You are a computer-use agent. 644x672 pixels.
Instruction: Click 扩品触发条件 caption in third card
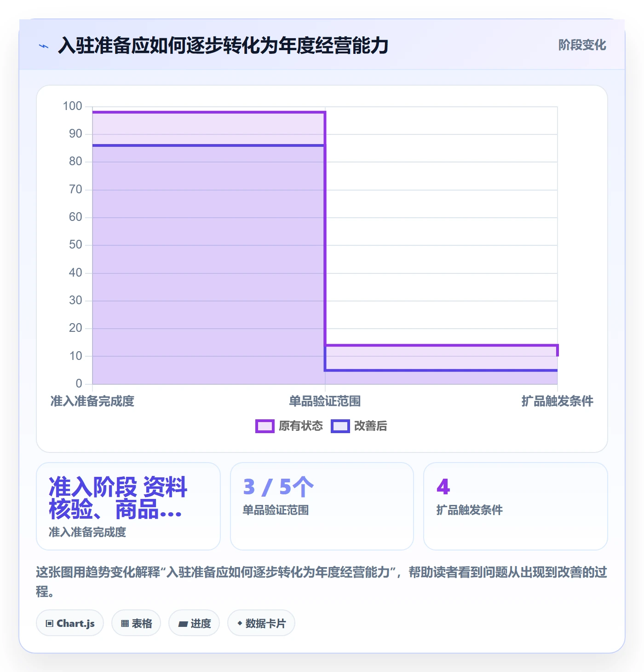(470, 510)
